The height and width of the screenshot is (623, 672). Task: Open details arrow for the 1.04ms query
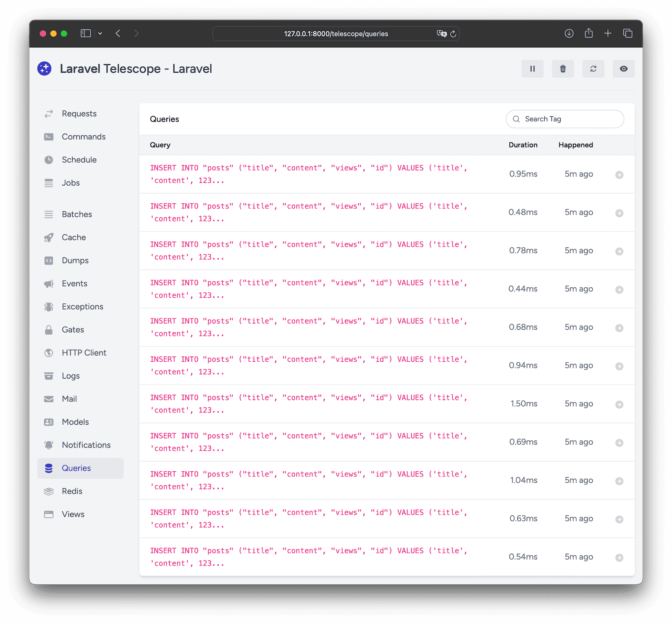pyautogui.click(x=619, y=481)
